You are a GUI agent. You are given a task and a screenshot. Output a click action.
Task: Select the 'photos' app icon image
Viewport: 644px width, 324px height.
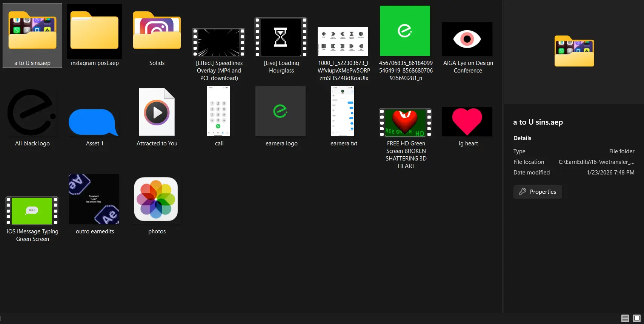pos(156,199)
